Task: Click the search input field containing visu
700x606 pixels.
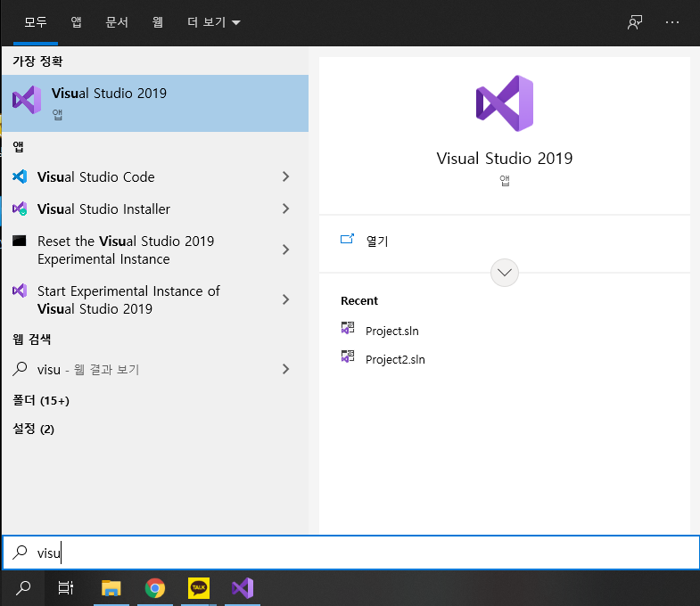Action: (x=351, y=553)
